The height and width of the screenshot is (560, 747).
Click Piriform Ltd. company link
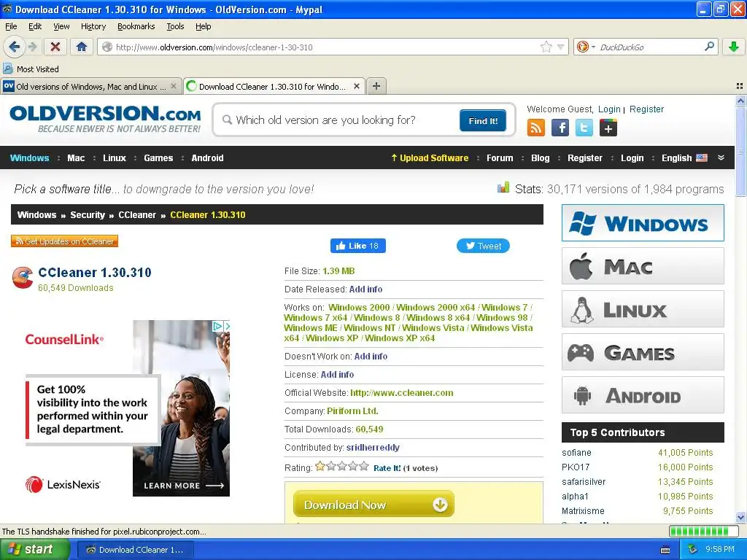coord(352,411)
